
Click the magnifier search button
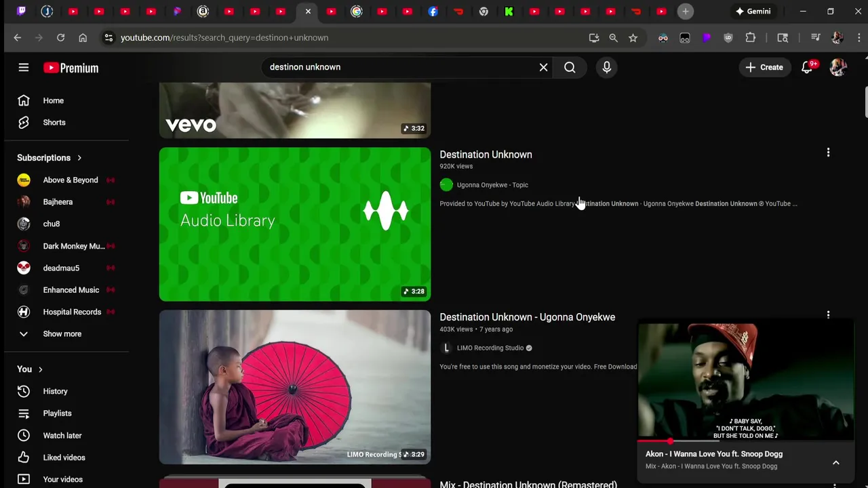570,67
